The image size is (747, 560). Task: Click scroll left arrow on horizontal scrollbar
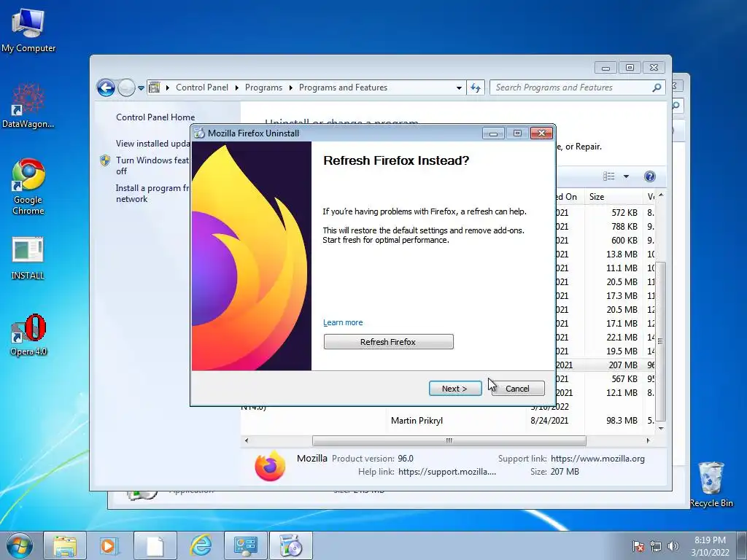click(247, 441)
